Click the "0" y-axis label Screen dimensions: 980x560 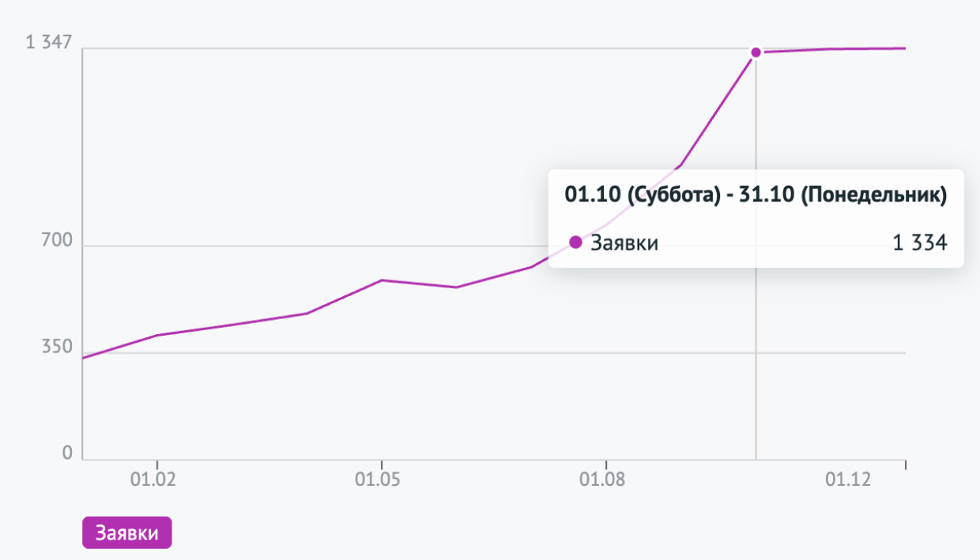click(67, 453)
